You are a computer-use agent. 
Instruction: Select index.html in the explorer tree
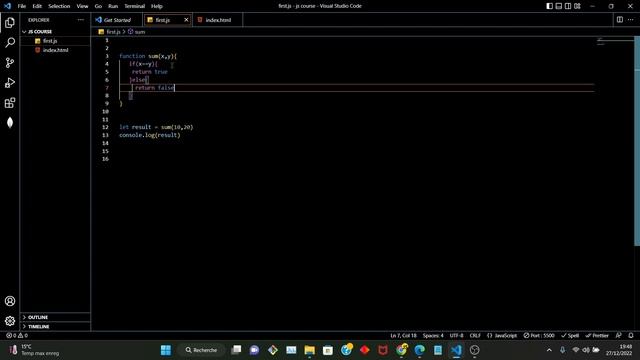tap(55, 50)
